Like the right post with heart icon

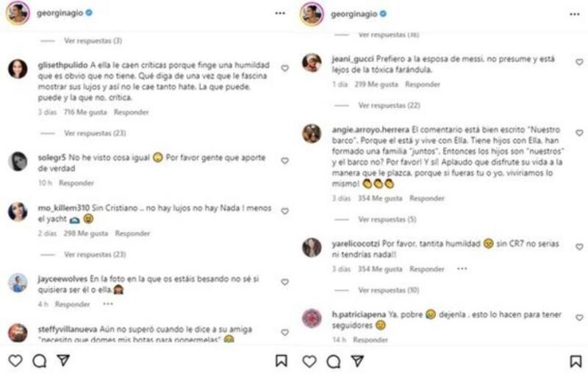click(309, 361)
